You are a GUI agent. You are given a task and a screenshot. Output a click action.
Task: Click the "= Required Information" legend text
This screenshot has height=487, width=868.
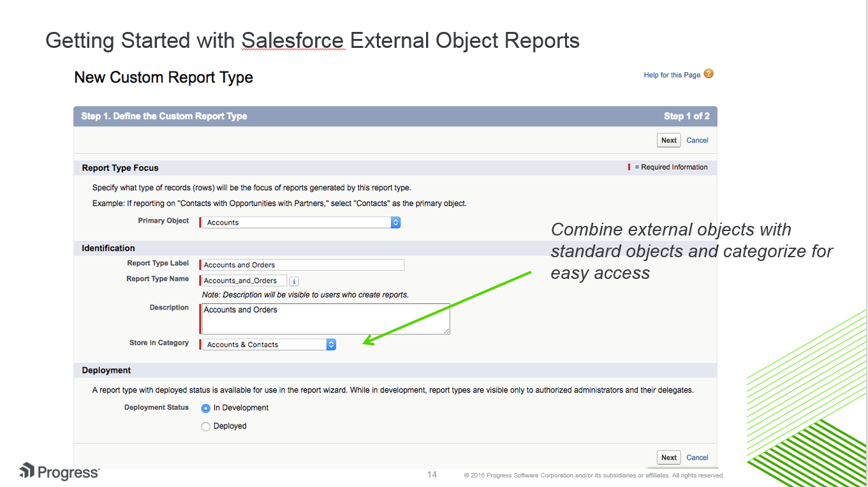(x=671, y=167)
